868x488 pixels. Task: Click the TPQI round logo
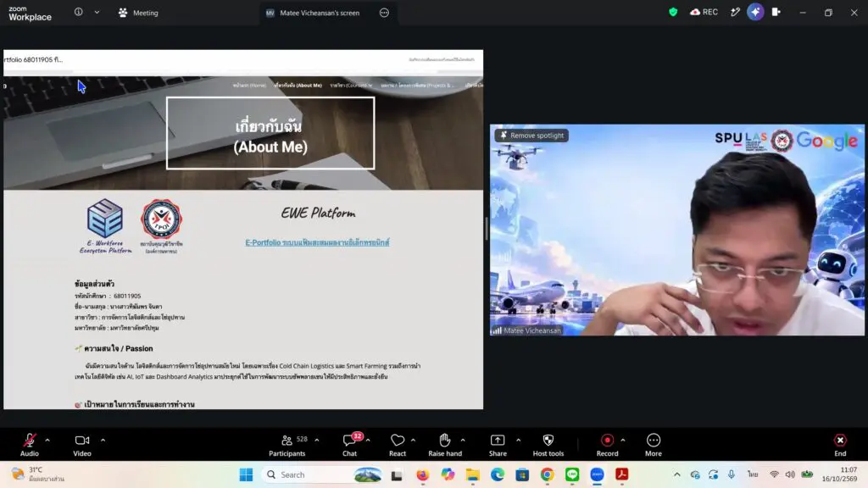point(161,219)
